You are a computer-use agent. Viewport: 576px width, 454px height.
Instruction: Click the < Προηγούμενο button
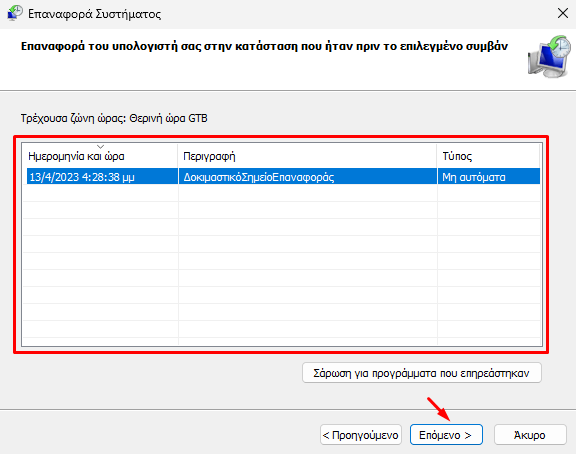click(x=361, y=435)
